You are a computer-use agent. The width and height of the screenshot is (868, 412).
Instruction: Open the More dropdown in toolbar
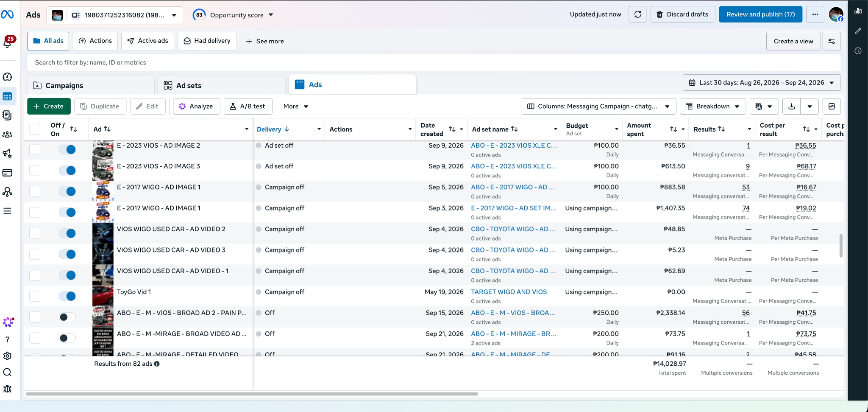pos(296,107)
